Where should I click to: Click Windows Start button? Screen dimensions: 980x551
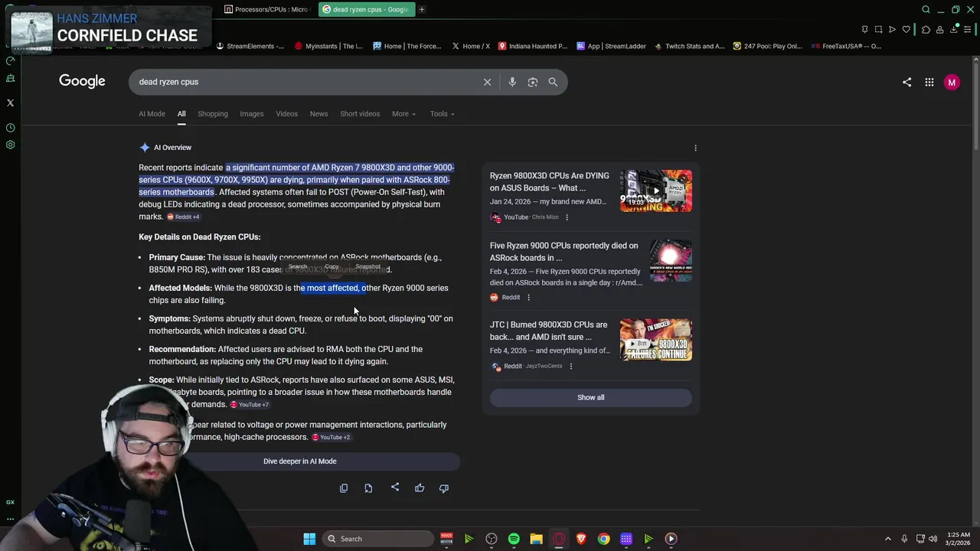tap(309, 539)
